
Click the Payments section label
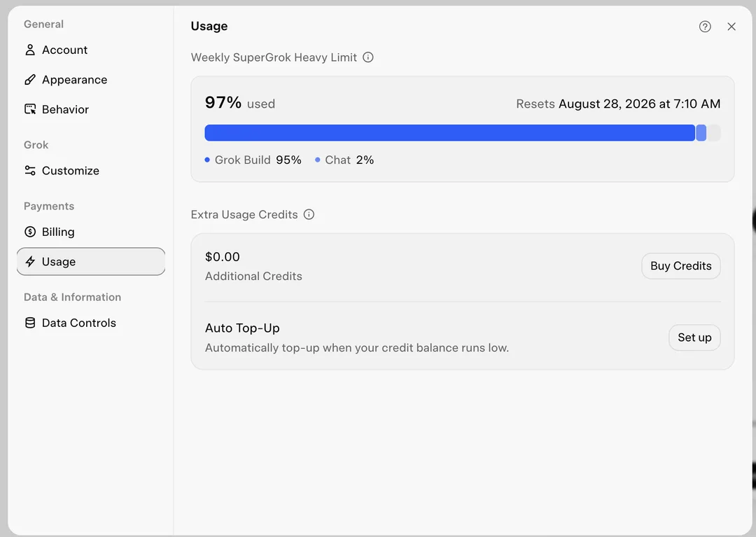pos(49,207)
